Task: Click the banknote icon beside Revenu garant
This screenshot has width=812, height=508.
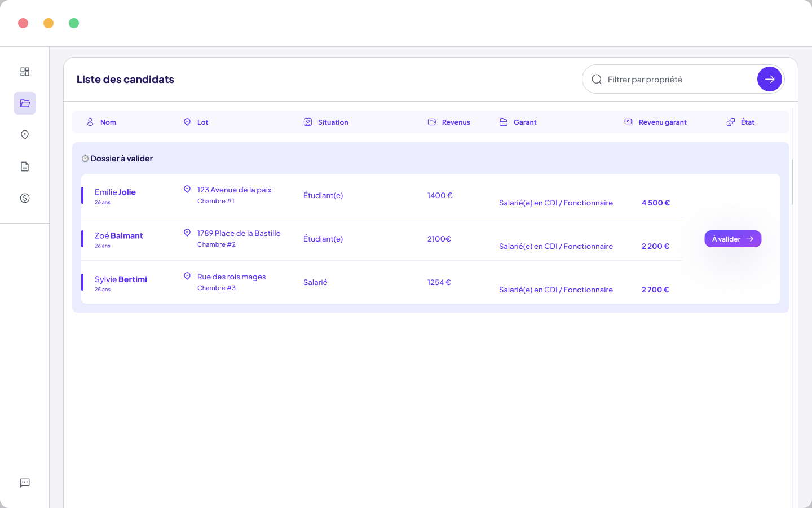Action: [x=629, y=122]
